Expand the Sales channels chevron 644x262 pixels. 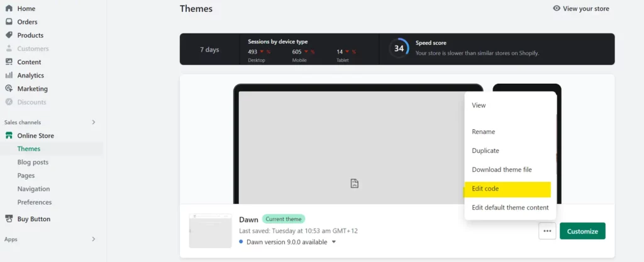pos(94,122)
